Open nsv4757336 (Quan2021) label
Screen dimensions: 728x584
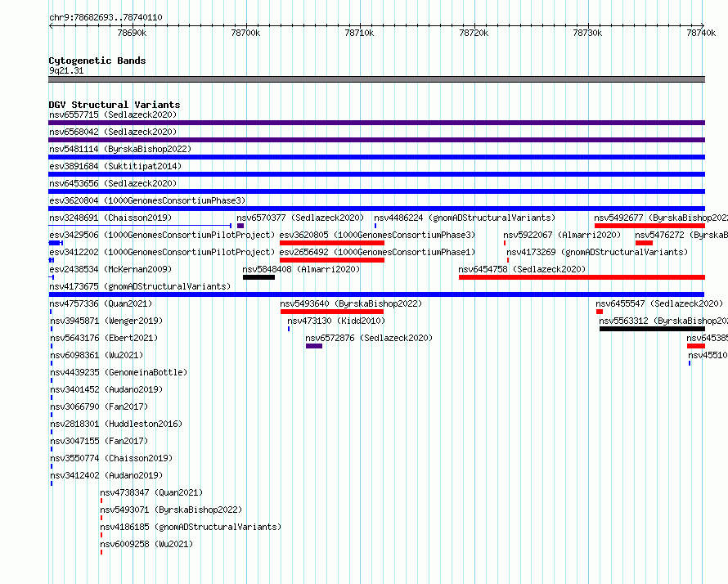coord(101,303)
